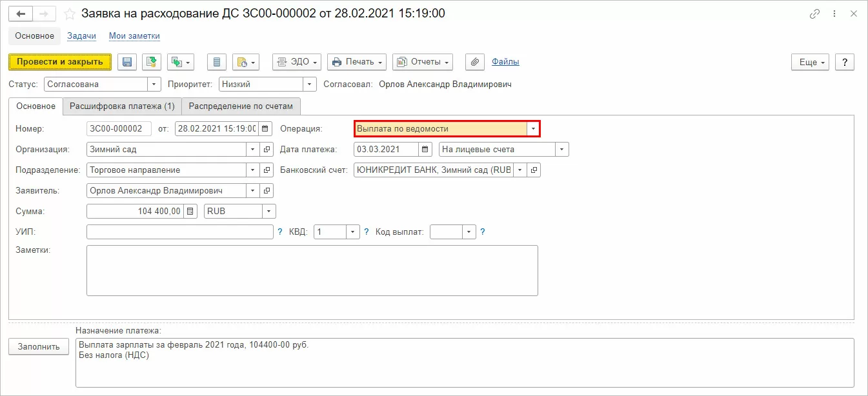868x396 pixels.
Task: Open the Задачи section
Action: (81, 36)
